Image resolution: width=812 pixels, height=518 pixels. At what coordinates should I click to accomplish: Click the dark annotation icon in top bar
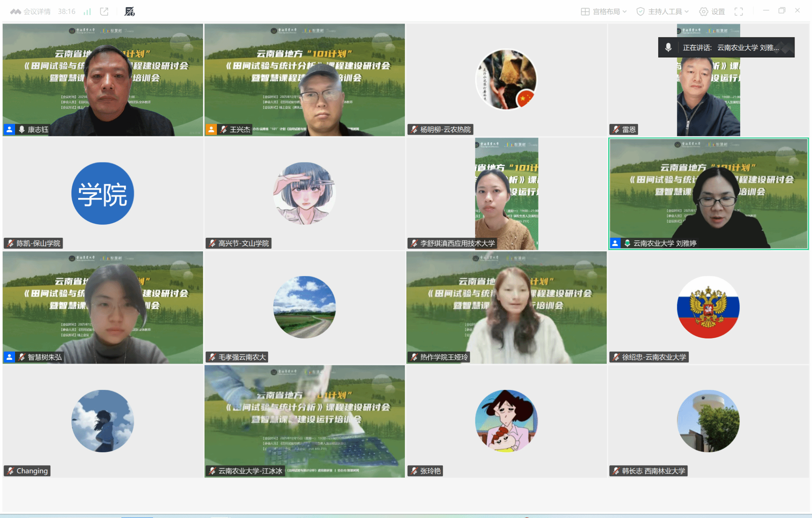pos(130,11)
